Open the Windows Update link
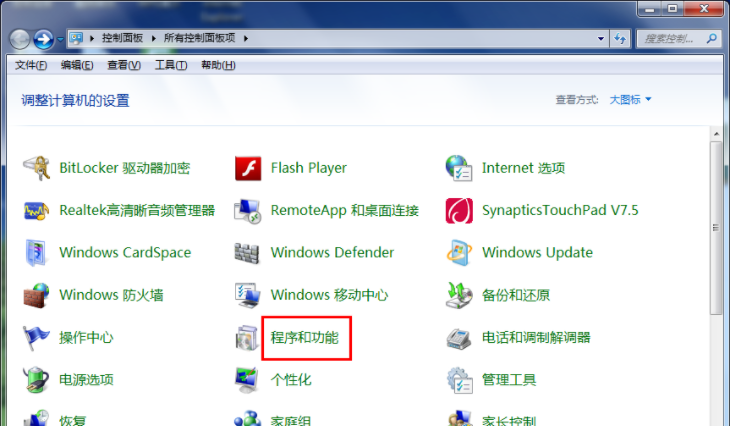Image resolution: width=730 pixels, height=426 pixels. (537, 253)
